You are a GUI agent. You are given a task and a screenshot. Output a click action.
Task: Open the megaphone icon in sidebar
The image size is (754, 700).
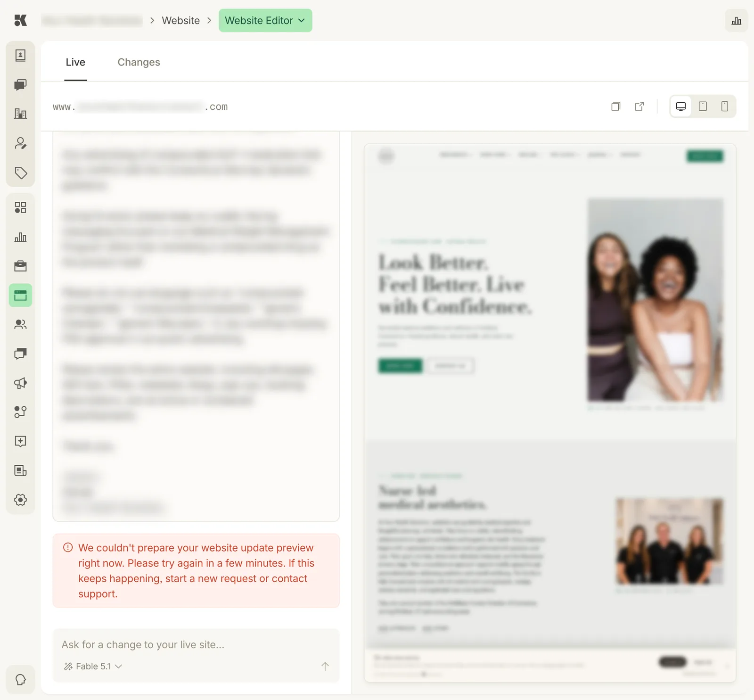20,383
